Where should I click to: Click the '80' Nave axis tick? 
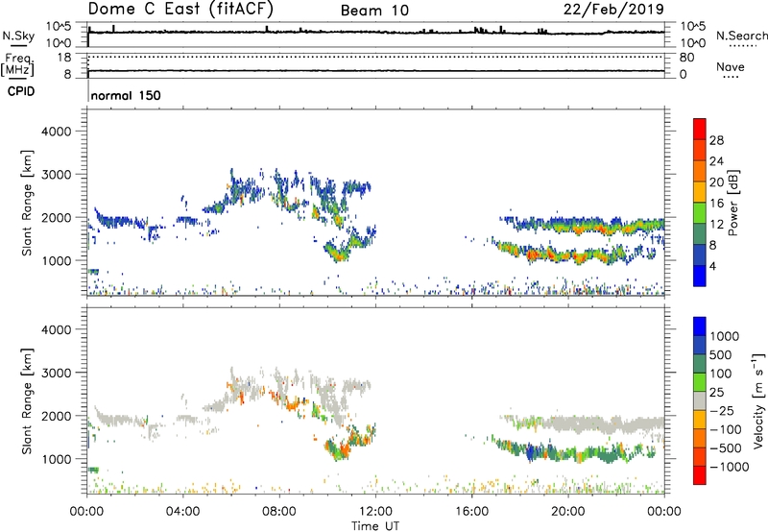click(x=686, y=58)
